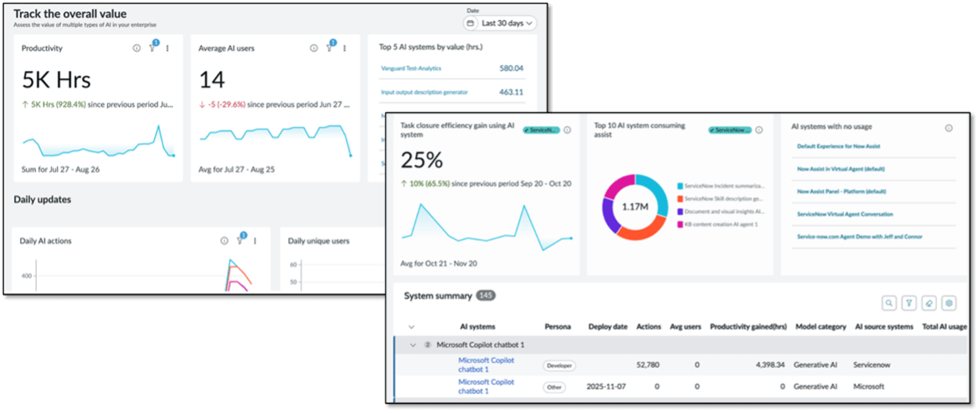Click the info icon on Daily AI actions card
The height and width of the screenshot is (414, 980).
pyautogui.click(x=224, y=240)
